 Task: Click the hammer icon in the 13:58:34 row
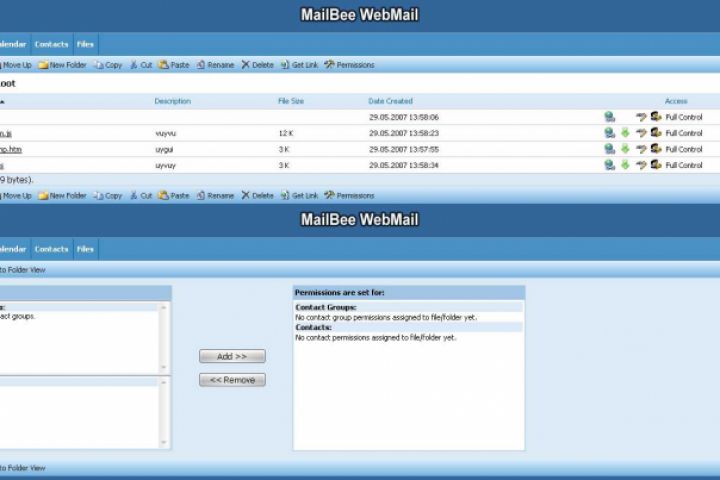(641, 165)
